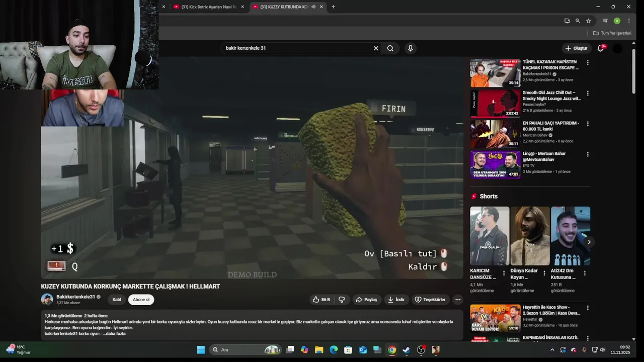
Task: Open YouTube notifications bell
Action: [600, 48]
